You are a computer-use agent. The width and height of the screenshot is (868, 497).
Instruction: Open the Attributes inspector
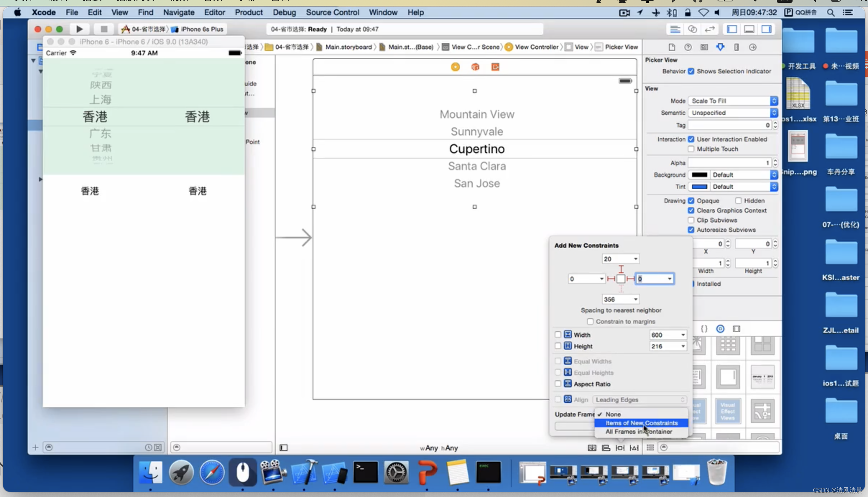720,47
